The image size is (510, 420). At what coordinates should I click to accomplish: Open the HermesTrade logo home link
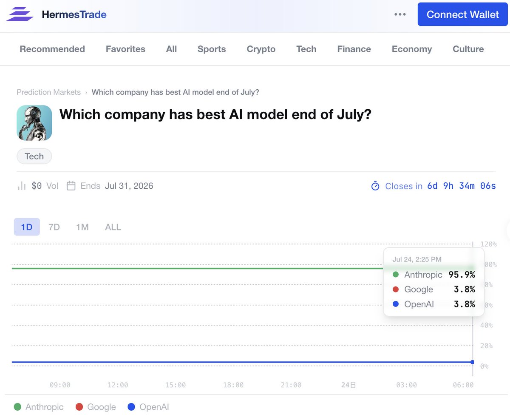coord(56,14)
